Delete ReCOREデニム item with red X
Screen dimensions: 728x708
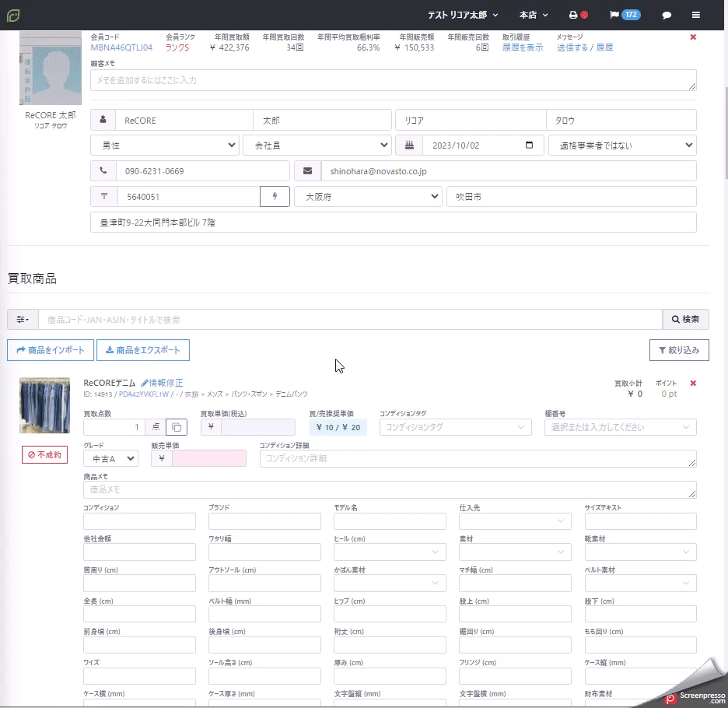coord(693,384)
